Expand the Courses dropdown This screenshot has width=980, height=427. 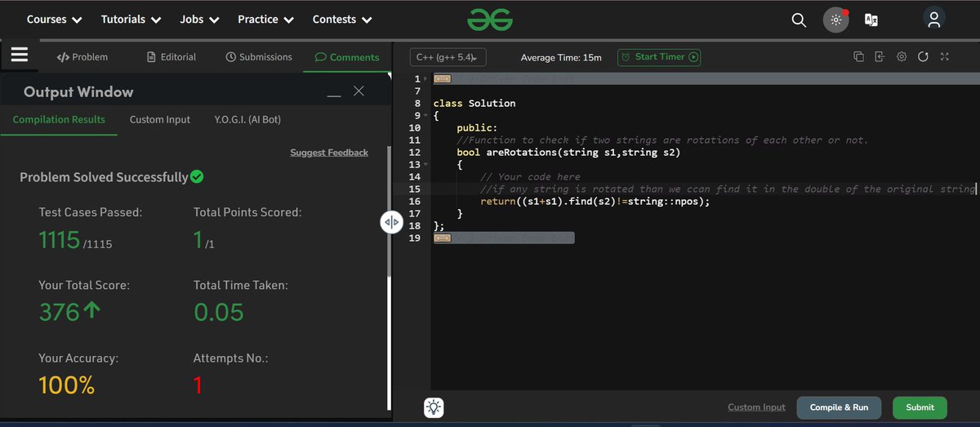point(55,19)
